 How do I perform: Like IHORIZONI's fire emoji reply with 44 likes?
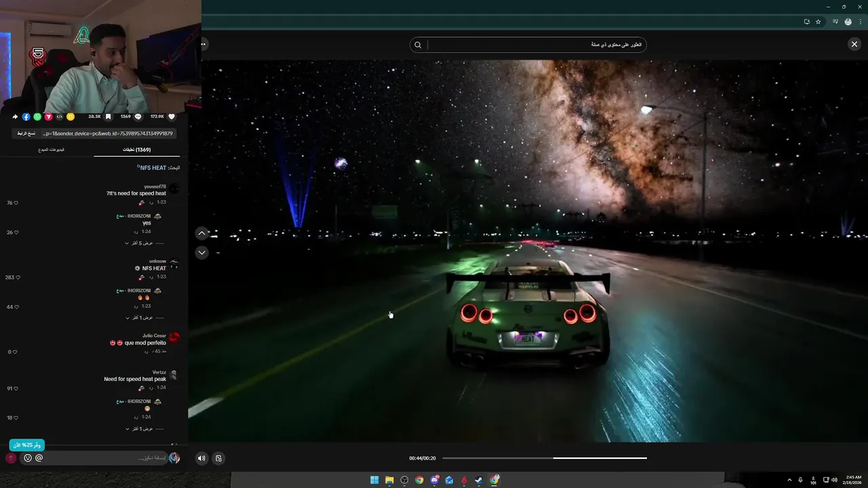(x=16, y=306)
